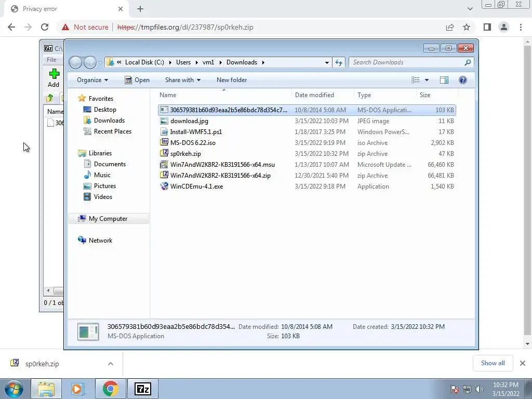Toggle the Explorer preview pane icon
The image size is (532, 399).
tap(444, 79)
